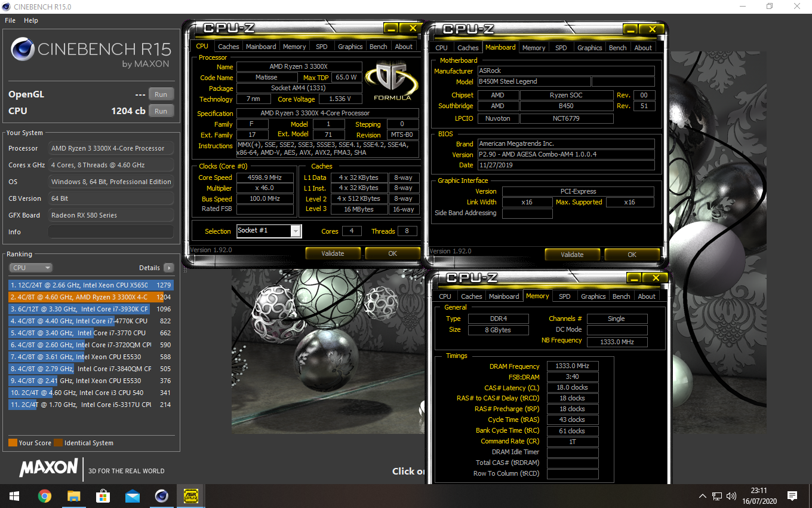
Task: Click the Core Speed value 4598.9 MHz
Action: pos(265,178)
